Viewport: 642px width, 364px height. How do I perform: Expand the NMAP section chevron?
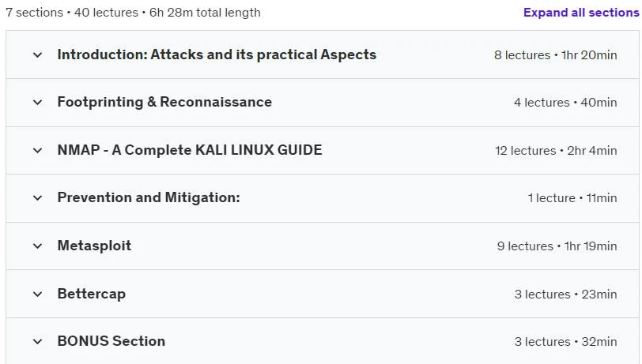pos(37,151)
